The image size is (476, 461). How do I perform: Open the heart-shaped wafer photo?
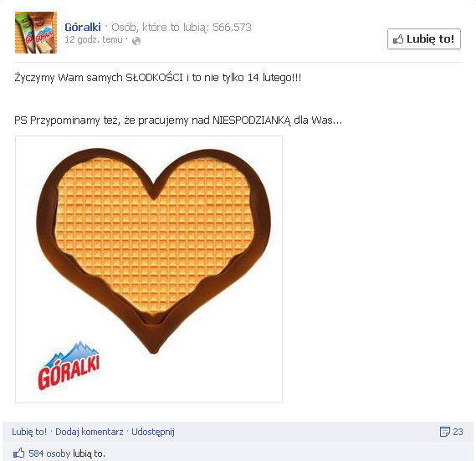click(149, 269)
